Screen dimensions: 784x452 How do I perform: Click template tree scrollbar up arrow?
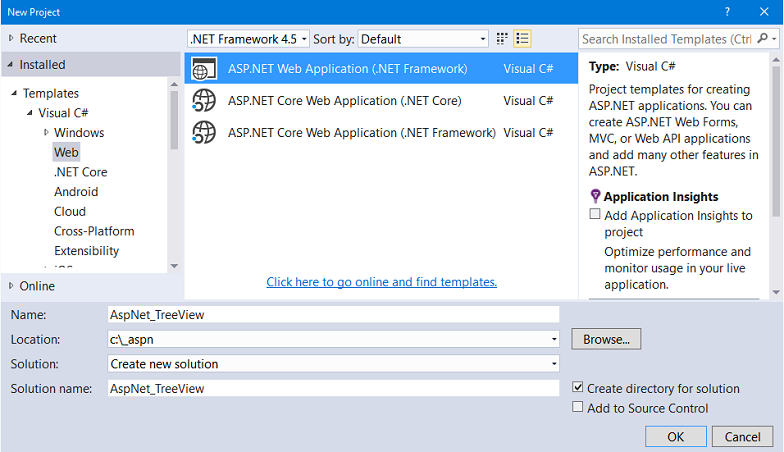(174, 84)
